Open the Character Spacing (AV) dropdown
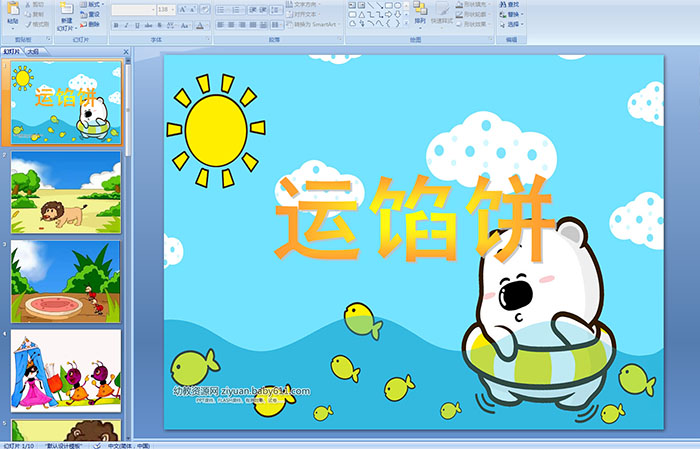Screen dimensions: 700x449 [x=171, y=25]
